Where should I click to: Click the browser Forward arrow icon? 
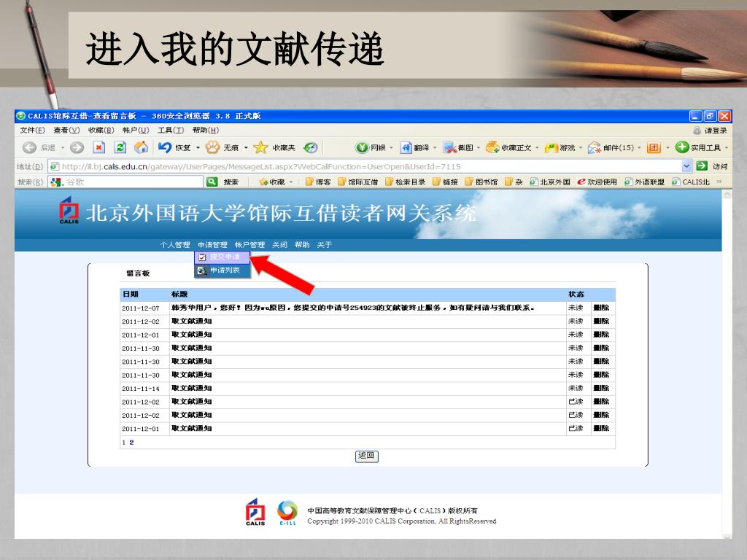point(77,147)
